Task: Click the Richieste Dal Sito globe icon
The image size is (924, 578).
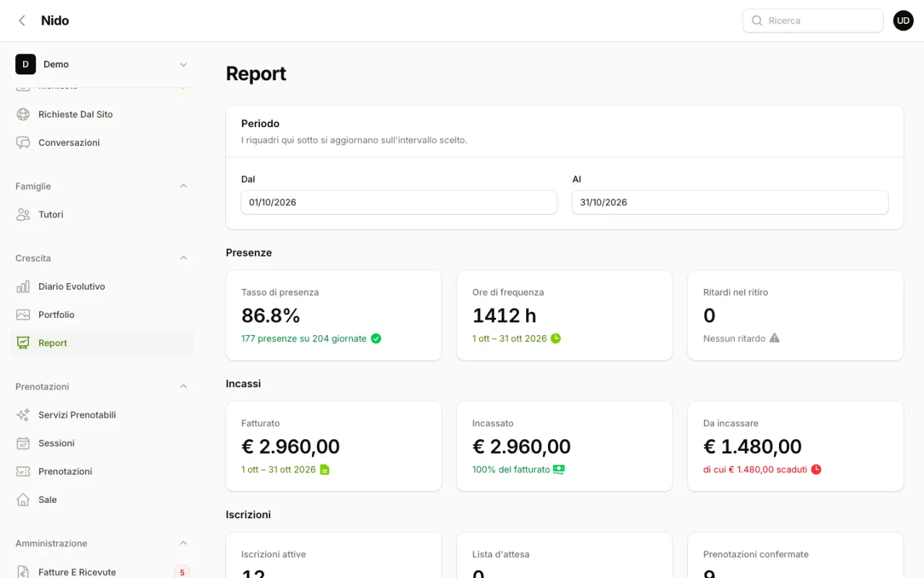Action: (23, 114)
